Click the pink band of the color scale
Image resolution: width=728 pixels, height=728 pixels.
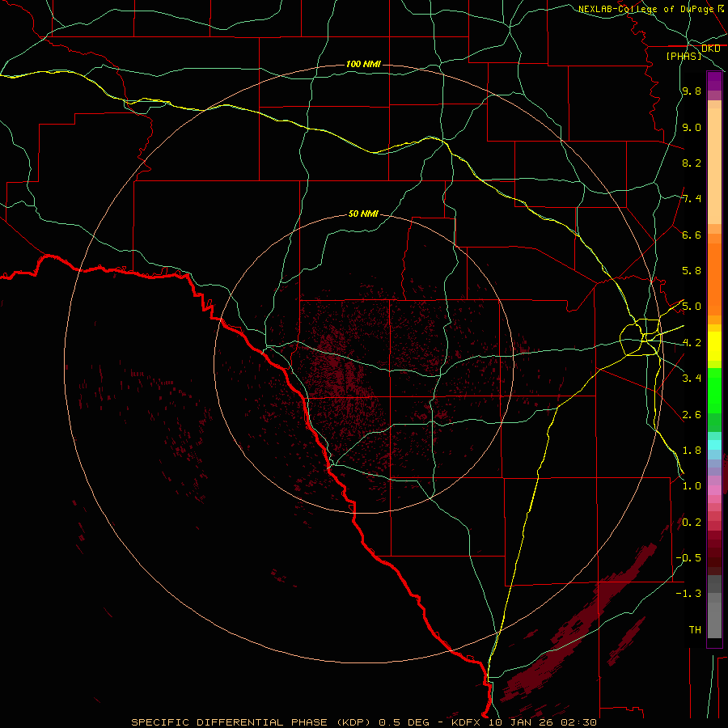coord(714,490)
